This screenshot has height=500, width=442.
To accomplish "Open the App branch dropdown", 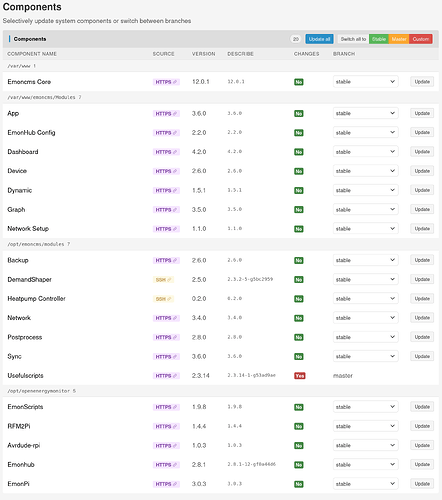I will coord(365,113).
